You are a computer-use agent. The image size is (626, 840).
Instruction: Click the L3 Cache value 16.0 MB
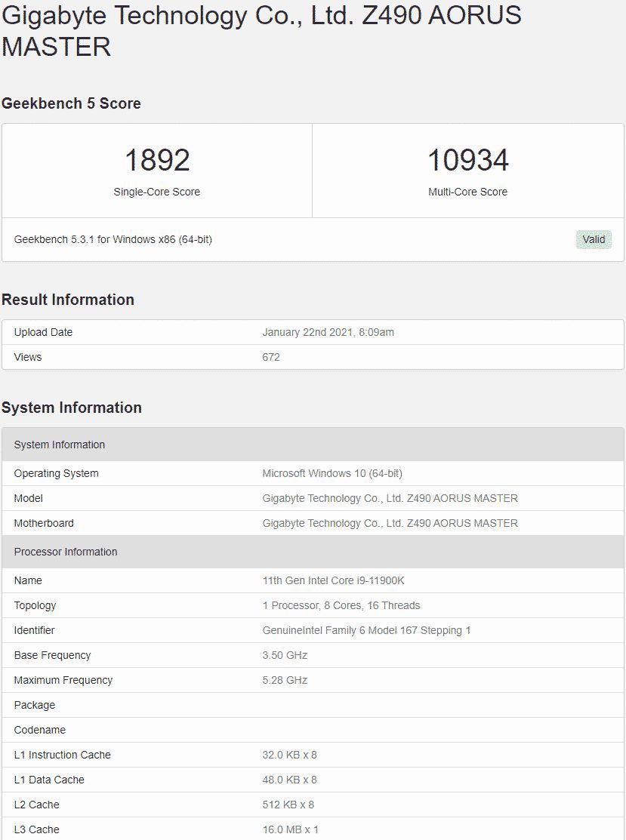coord(291,829)
